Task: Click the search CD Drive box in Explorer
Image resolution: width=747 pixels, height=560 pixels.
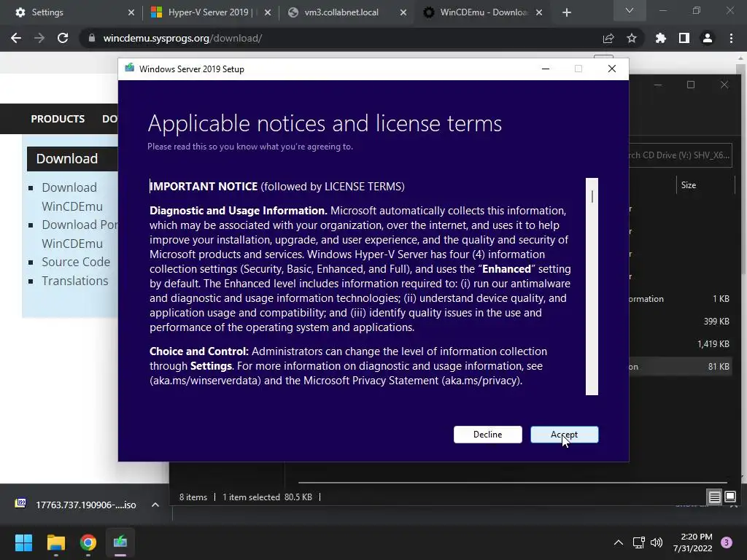Action: coord(680,155)
